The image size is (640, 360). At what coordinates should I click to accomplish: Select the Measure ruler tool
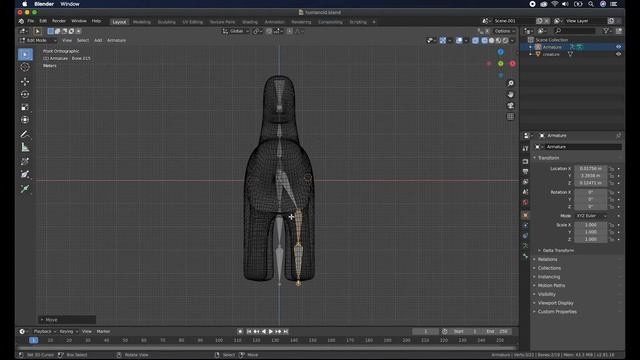(x=25, y=147)
